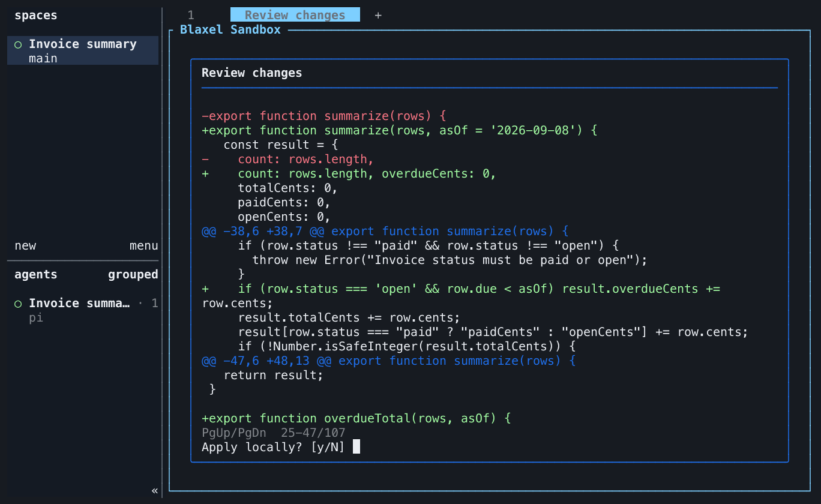Click the 'spaces' panel header
Image resolution: width=821 pixels, height=504 pixels.
click(36, 16)
